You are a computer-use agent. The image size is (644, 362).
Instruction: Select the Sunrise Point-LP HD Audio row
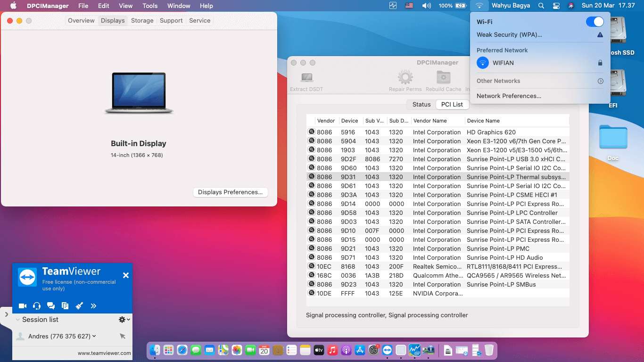pyautogui.click(x=438, y=257)
